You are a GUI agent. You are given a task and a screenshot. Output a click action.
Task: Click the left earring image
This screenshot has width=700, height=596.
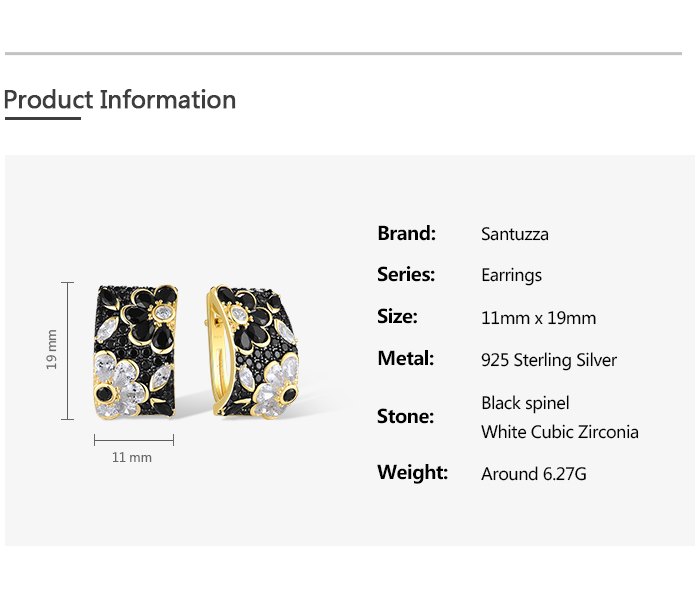tap(135, 350)
